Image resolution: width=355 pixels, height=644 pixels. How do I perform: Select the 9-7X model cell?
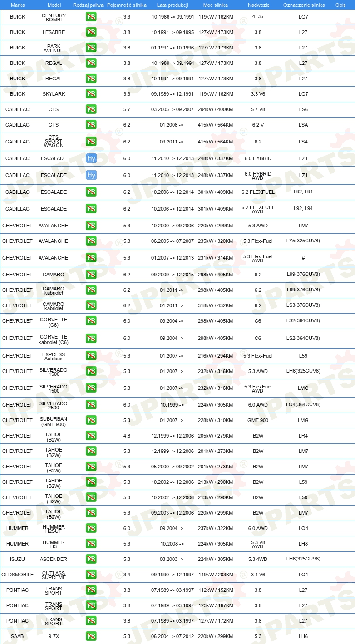coord(54,636)
